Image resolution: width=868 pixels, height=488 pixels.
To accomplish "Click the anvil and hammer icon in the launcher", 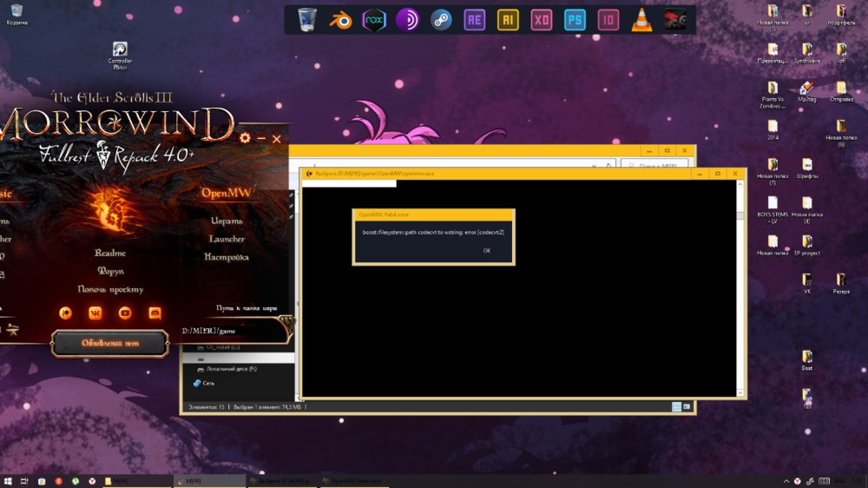I will pyautogui.click(x=12, y=330).
